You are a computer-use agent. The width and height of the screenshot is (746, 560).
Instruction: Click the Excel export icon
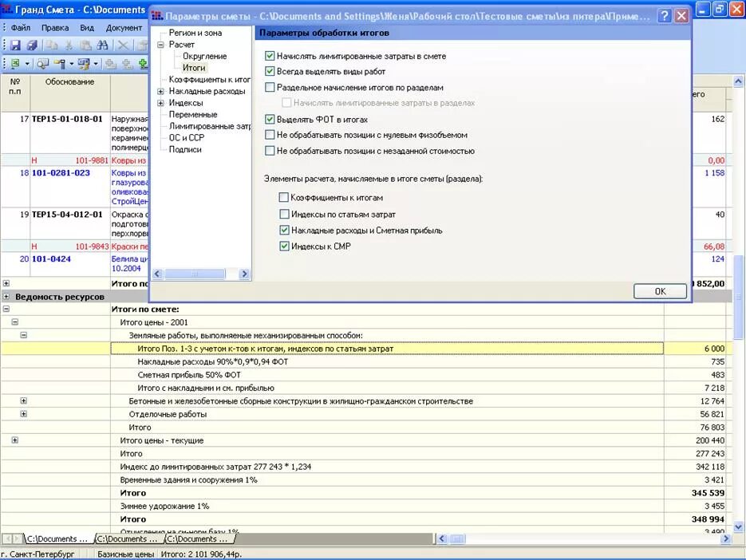point(15,63)
